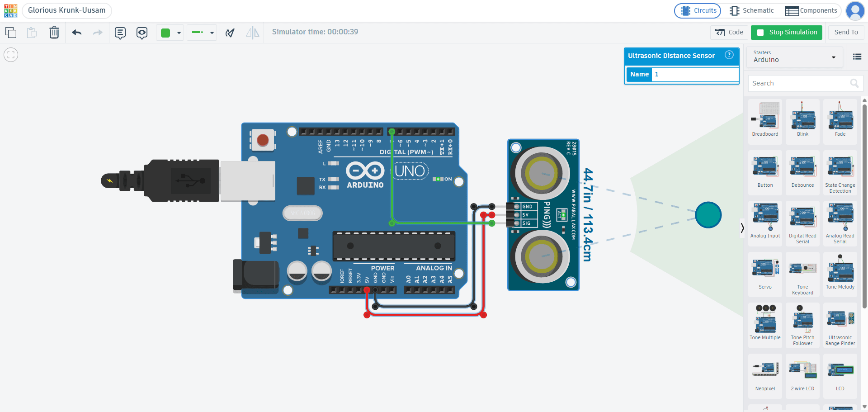Edit the sensor Name field

(695, 74)
